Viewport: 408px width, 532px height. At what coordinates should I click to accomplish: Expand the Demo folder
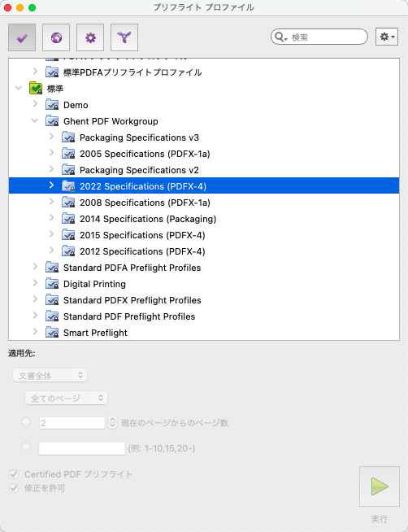click(x=35, y=104)
